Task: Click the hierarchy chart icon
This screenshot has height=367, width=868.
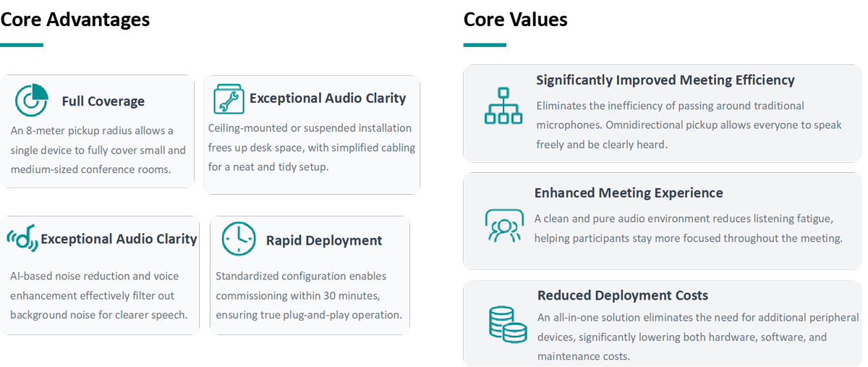Action: pyautogui.click(x=503, y=106)
